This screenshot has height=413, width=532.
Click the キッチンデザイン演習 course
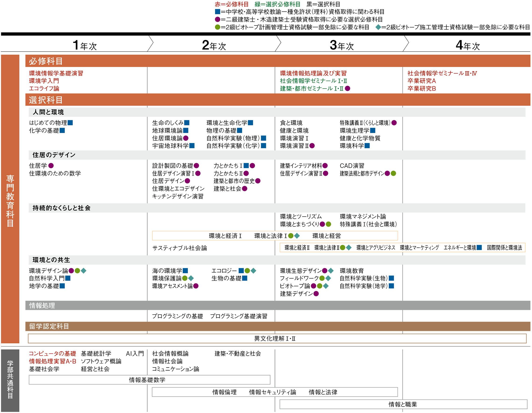(178, 196)
